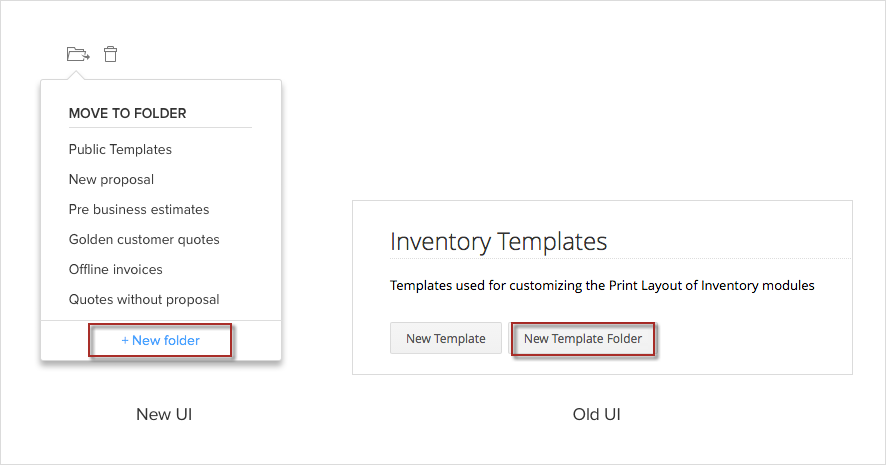
Task: Pick the Offline invoices folder
Action: coord(116,269)
